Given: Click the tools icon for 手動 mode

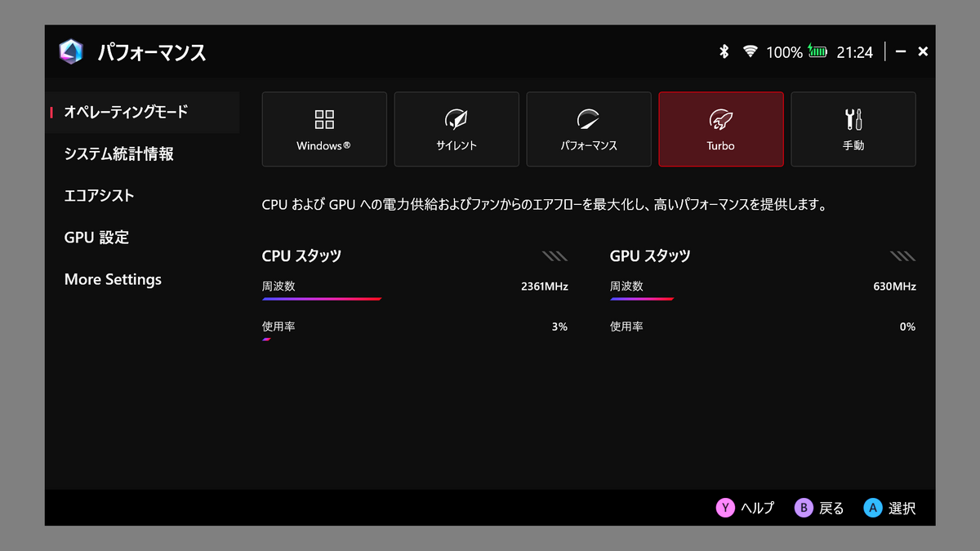Looking at the screenshot, I should [853, 118].
